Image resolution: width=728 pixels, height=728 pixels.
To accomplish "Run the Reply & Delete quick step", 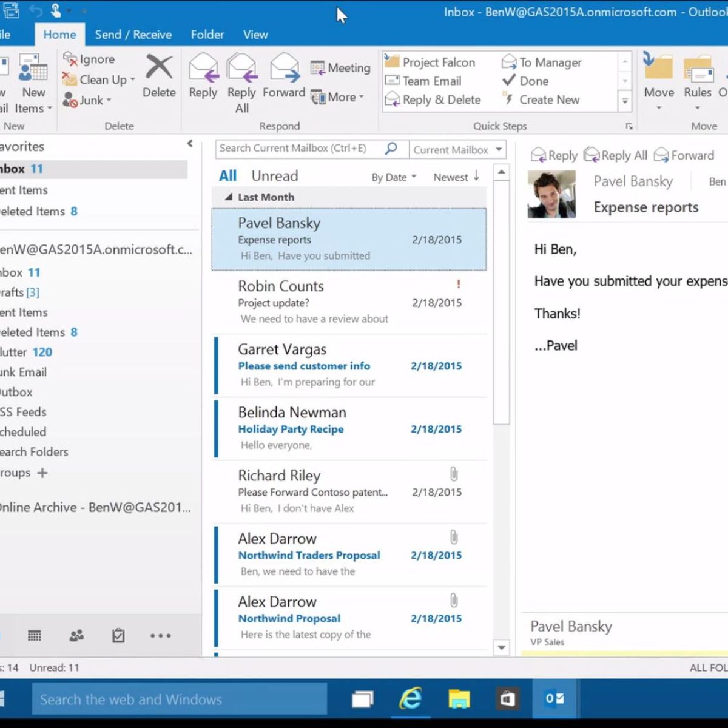I will click(x=433, y=99).
